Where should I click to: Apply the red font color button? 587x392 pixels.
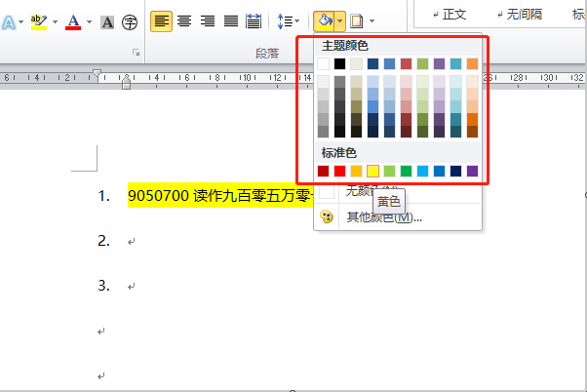(73, 22)
